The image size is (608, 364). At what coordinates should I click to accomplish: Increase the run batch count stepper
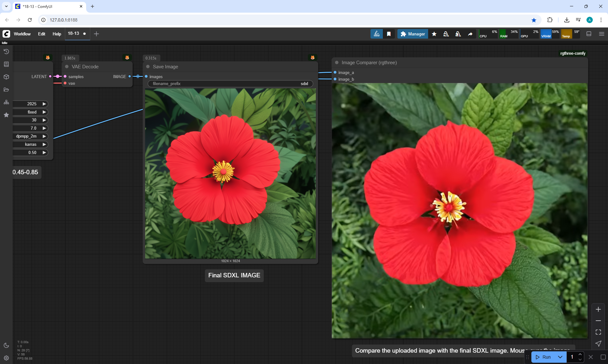tap(580, 355)
